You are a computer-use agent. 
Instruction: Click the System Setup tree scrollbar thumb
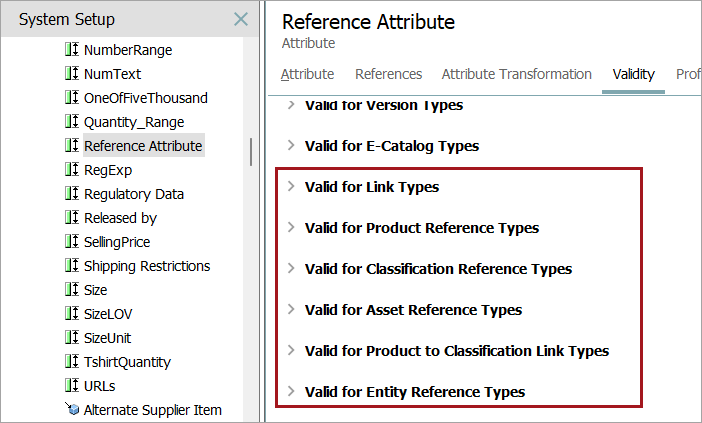click(251, 152)
